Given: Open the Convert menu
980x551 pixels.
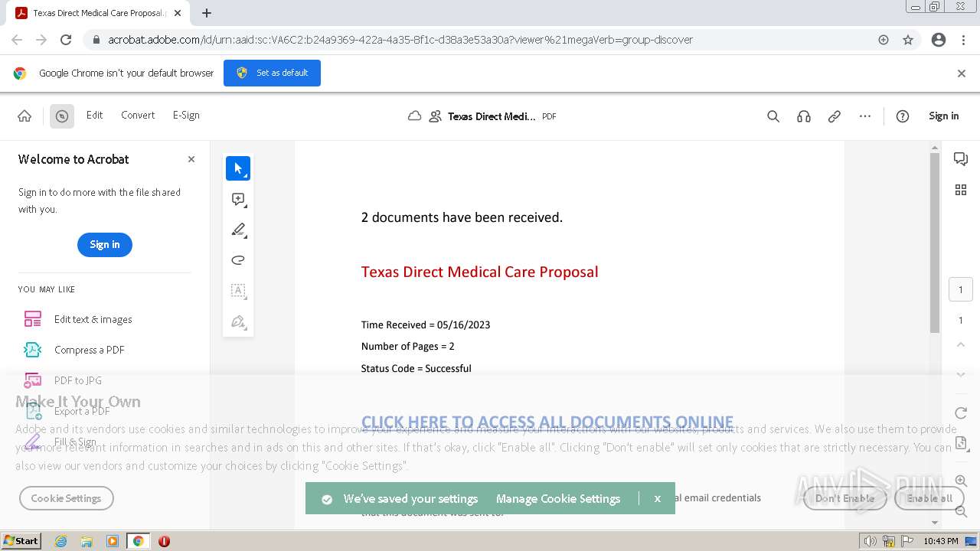Looking at the screenshot, I should 138,116.
